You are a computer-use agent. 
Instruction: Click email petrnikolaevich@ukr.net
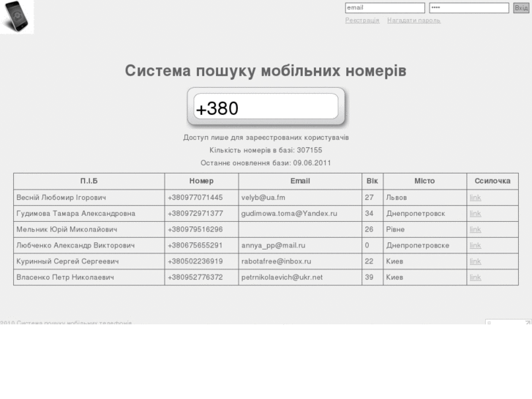coord(282,277)
